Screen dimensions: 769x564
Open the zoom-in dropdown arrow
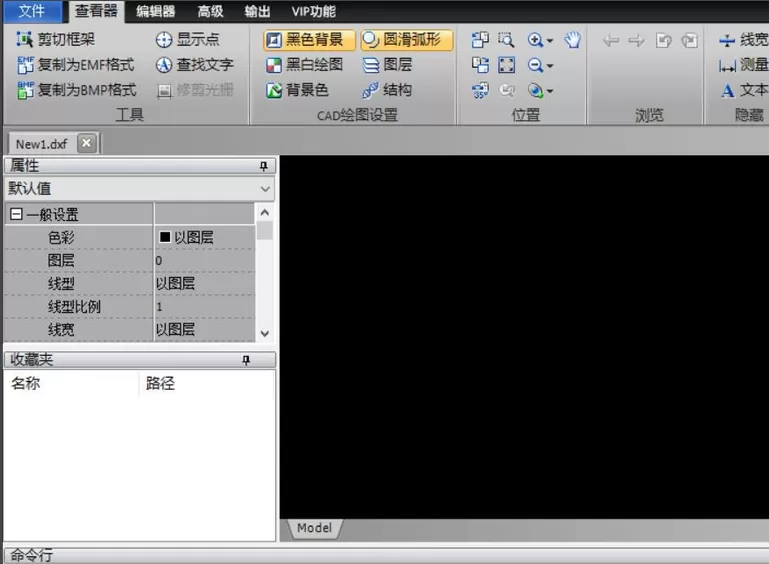coord(550,40)
